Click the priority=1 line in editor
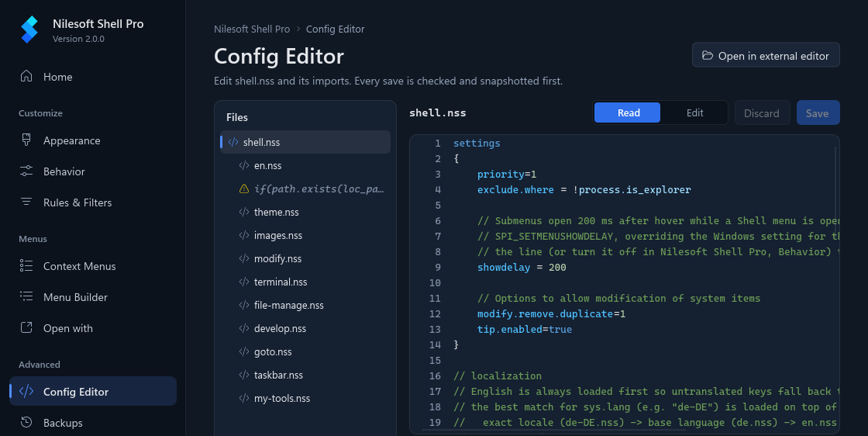The height and width of the screenshot is (436, 868). (507, 174)
